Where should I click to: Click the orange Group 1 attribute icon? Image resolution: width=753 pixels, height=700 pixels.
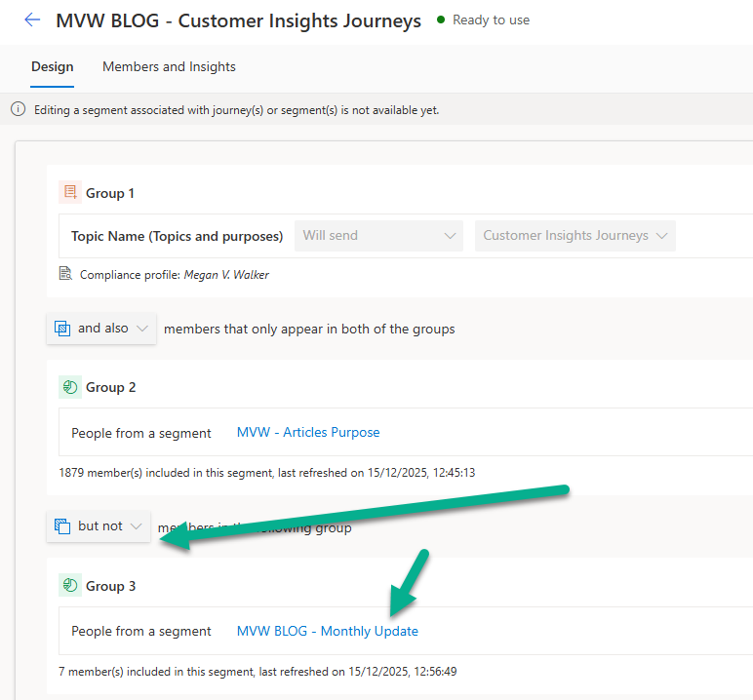click(x=69, y=193)
